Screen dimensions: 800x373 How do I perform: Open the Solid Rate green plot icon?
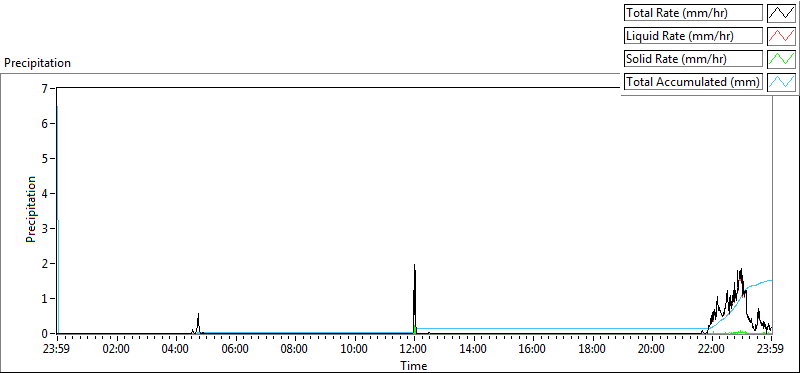(x=781, y=59)
